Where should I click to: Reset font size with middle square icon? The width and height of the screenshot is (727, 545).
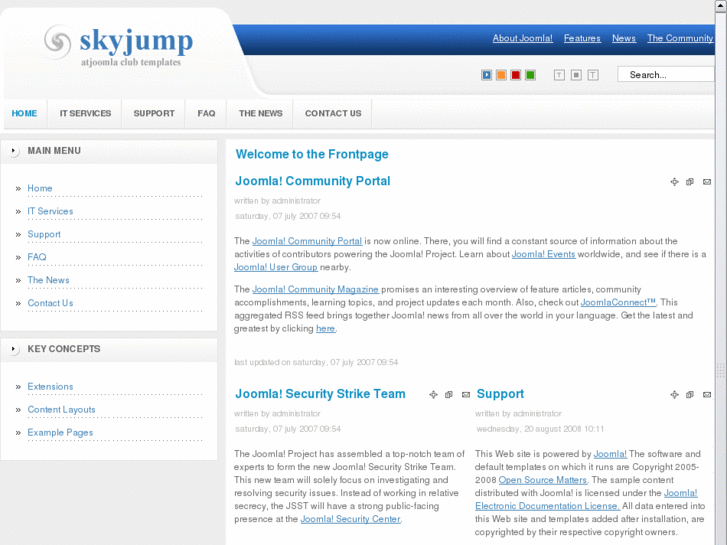pos(576,75)
